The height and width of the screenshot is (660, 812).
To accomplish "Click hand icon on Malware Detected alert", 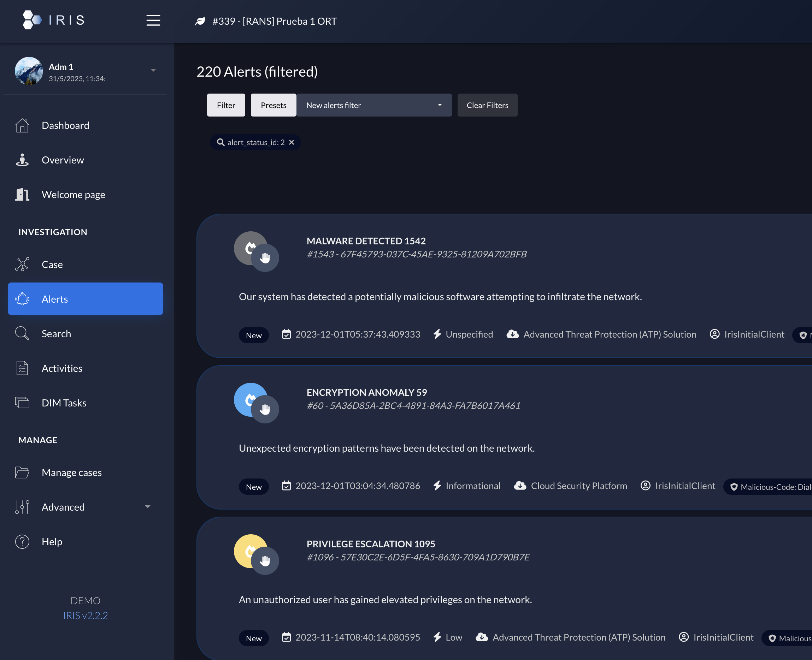I will (265, 258).
